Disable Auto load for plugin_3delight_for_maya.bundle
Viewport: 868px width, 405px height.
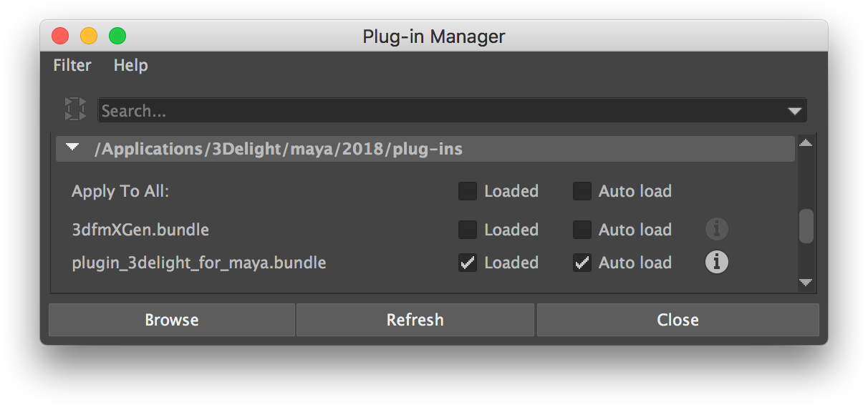pos(582,263)
